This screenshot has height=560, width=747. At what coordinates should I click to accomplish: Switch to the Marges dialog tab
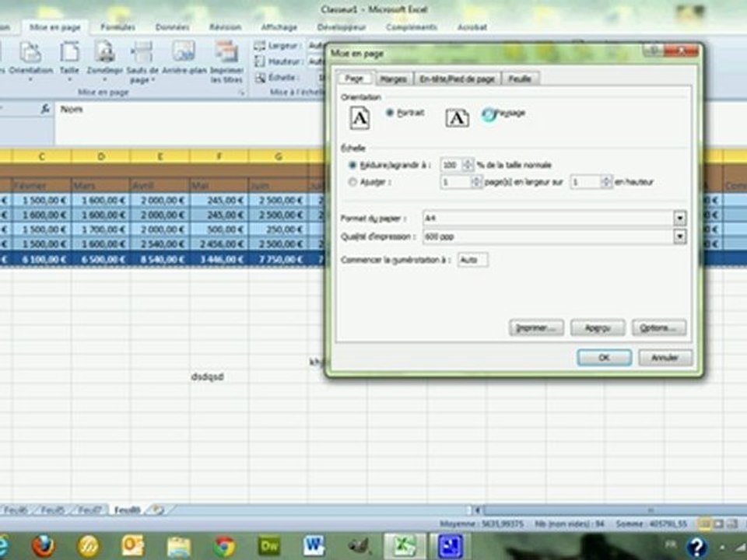coord(394,79)
